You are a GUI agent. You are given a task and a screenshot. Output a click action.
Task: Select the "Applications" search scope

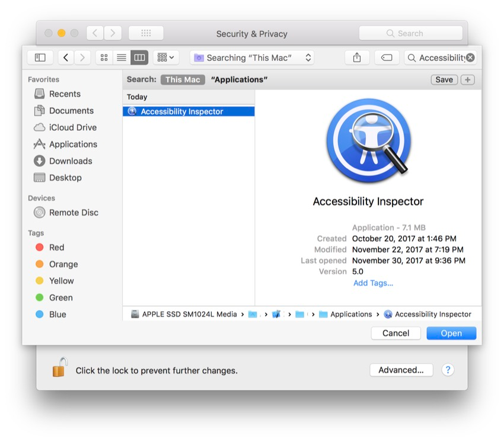[x=239, y=79]
